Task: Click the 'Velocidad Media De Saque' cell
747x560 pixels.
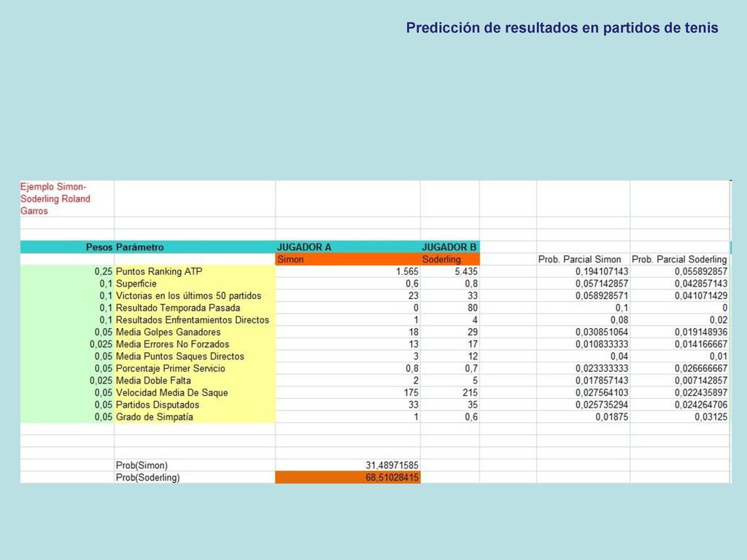Action: click(195, 393)
